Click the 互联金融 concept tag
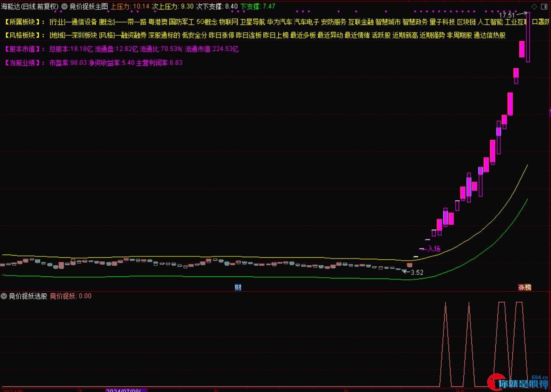The width and height of the screenshot is (551, 392). pos(361,22)
